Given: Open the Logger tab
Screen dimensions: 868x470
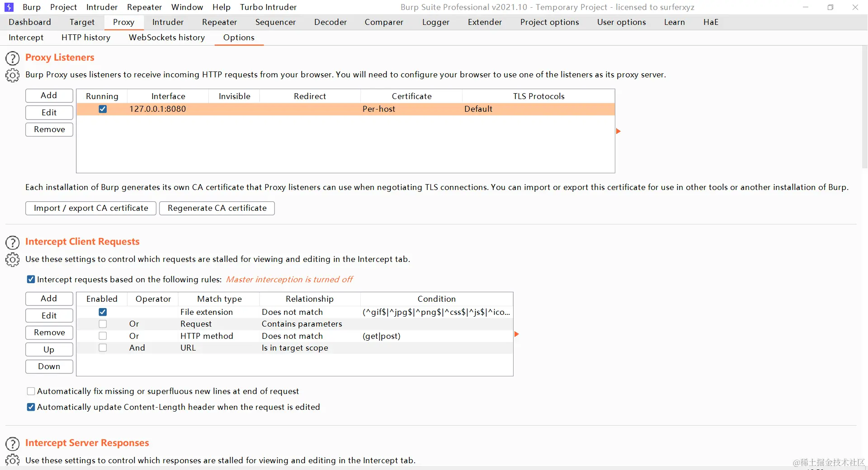Looking at the screenshot, I should pyautogui.click(x=436, y=22).
